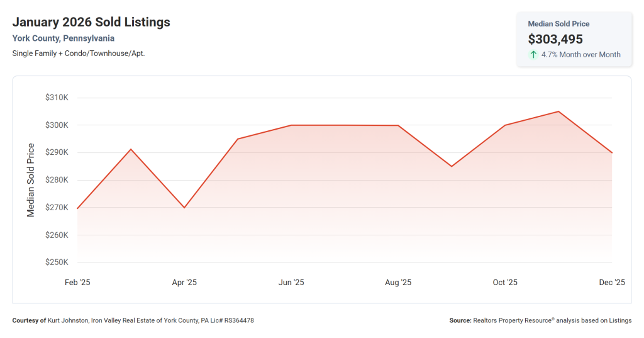Select the Oct '25 x-axis label
This screenshot has height=338, width=644.
pos(505,283)
